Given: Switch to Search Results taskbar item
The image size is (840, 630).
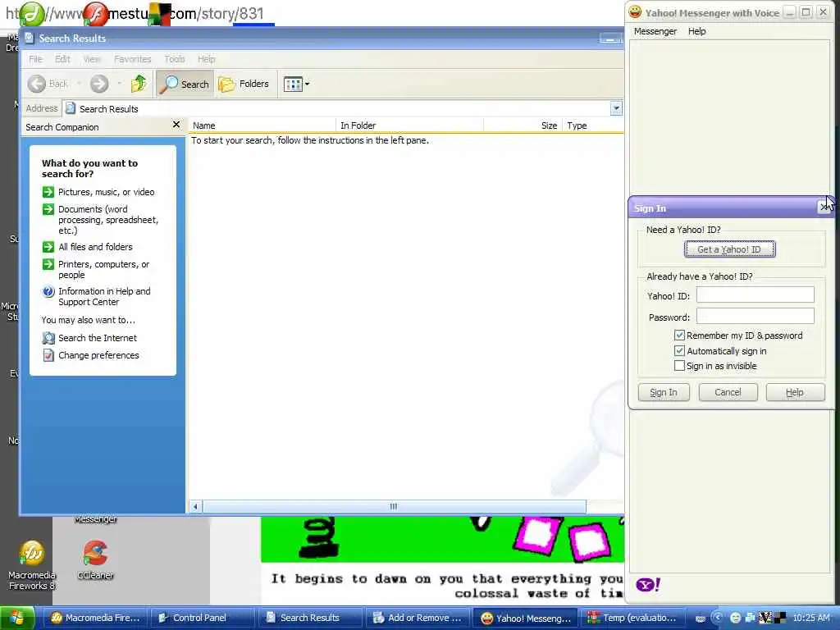Looking at the screenshot, I should [x=309, y=619].
